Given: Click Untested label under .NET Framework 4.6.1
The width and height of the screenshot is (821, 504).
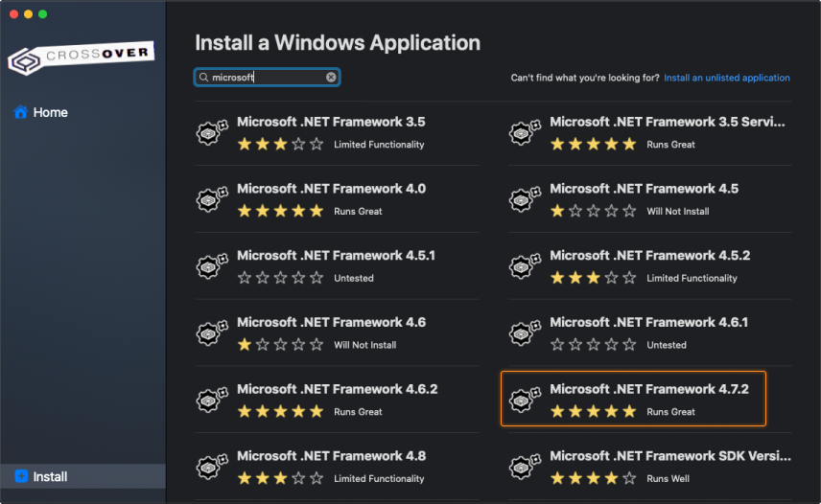Looking at the screenshot, I should coord(667,345).
